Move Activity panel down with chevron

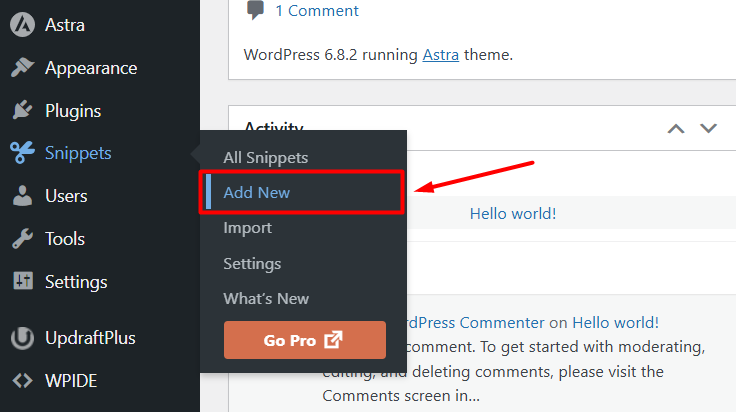coord(708,129)
